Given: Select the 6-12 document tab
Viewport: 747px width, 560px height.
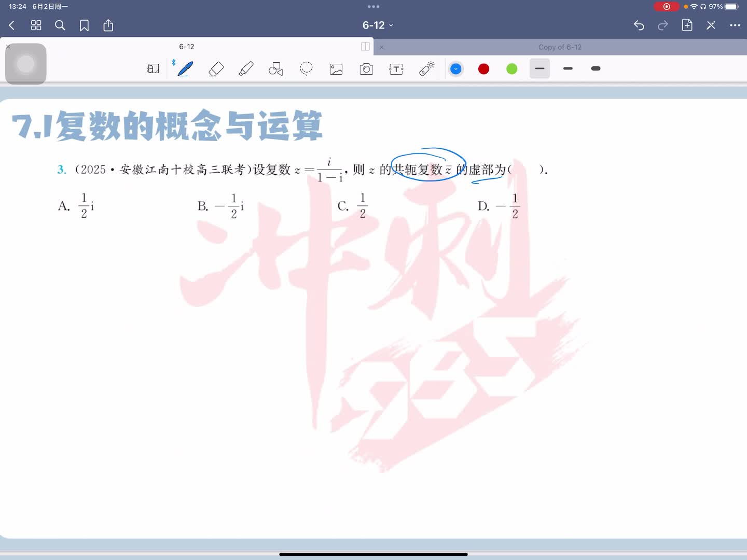Looking at the screenshot, I should (x=187, y=46).
